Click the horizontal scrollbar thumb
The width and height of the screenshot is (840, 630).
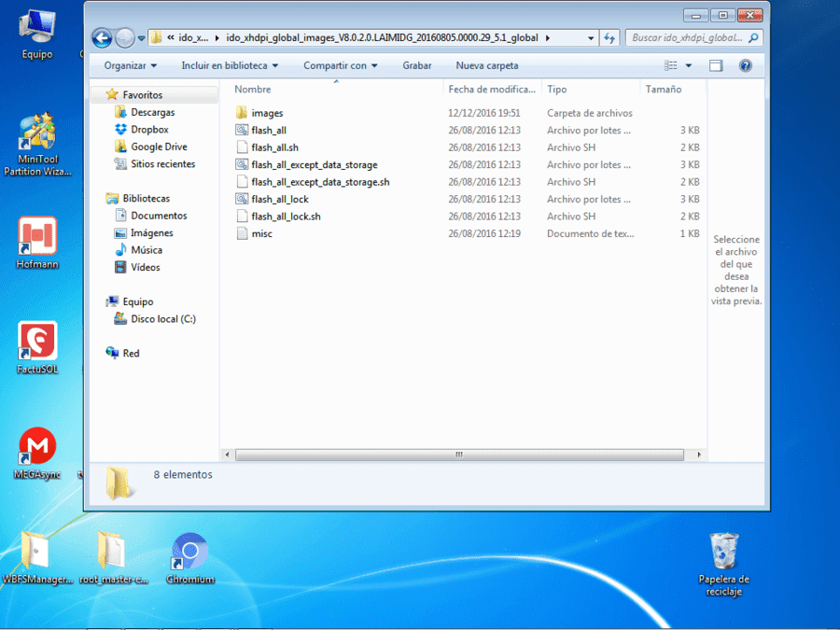(459, 455)
